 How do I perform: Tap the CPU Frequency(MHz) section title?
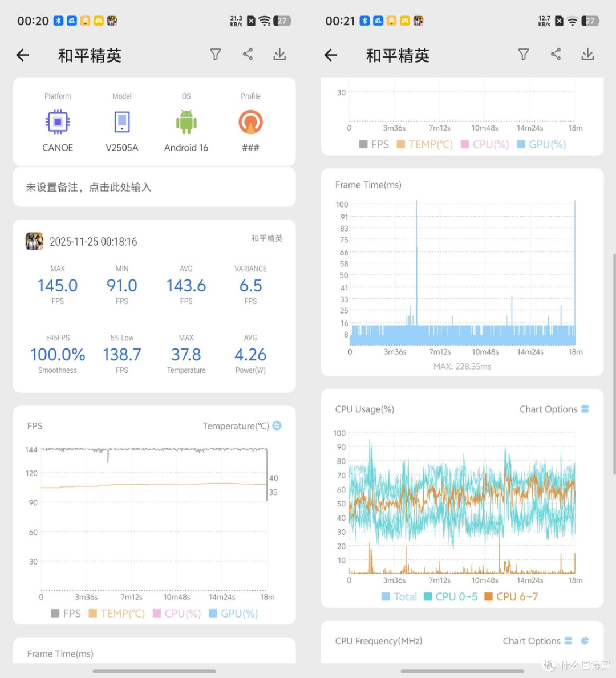tap(379, 641)
